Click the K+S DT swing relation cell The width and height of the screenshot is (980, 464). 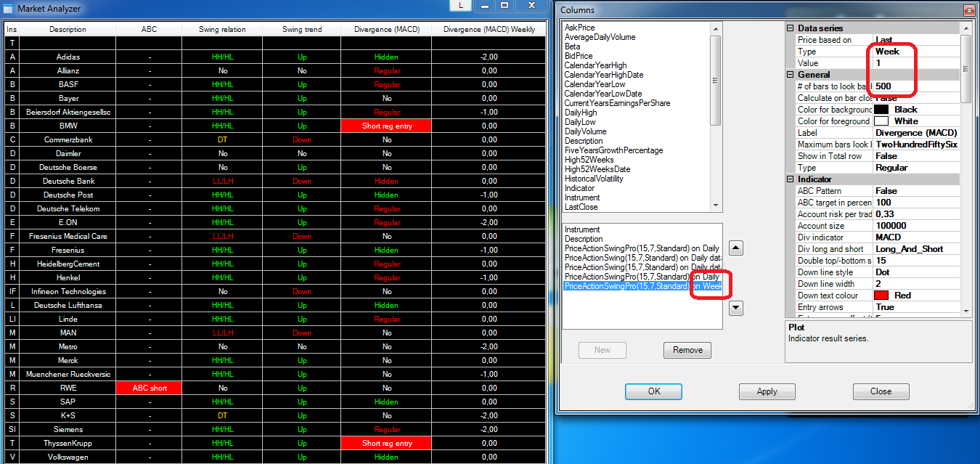(x=222, y=415)
